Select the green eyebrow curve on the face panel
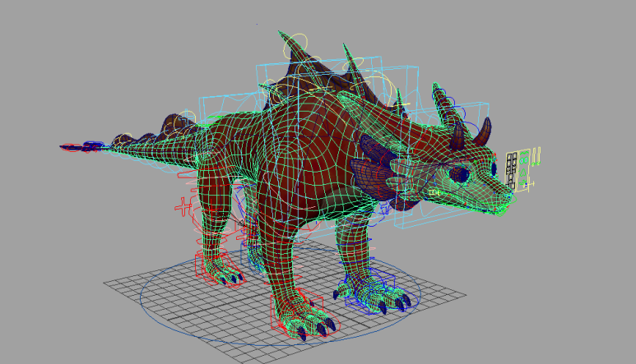This screenshot has height=364, width=636. (524, 153)
